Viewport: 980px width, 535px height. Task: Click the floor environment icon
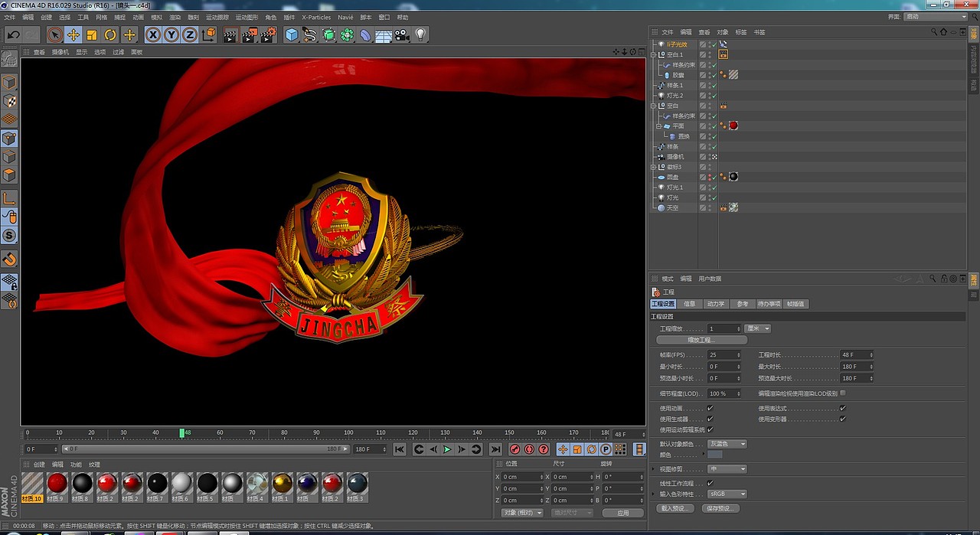[x=384, y=34]
